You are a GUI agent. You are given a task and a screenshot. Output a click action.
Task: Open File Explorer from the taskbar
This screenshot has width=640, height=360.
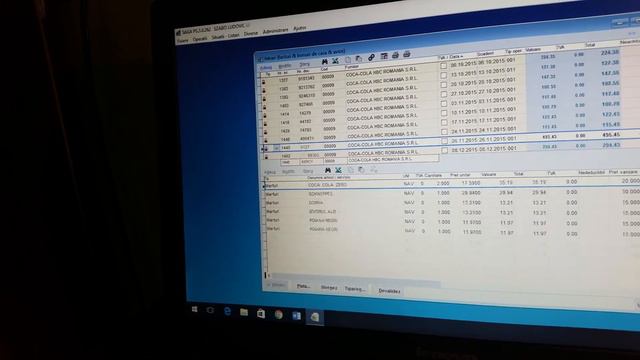[x=244, y=312]
